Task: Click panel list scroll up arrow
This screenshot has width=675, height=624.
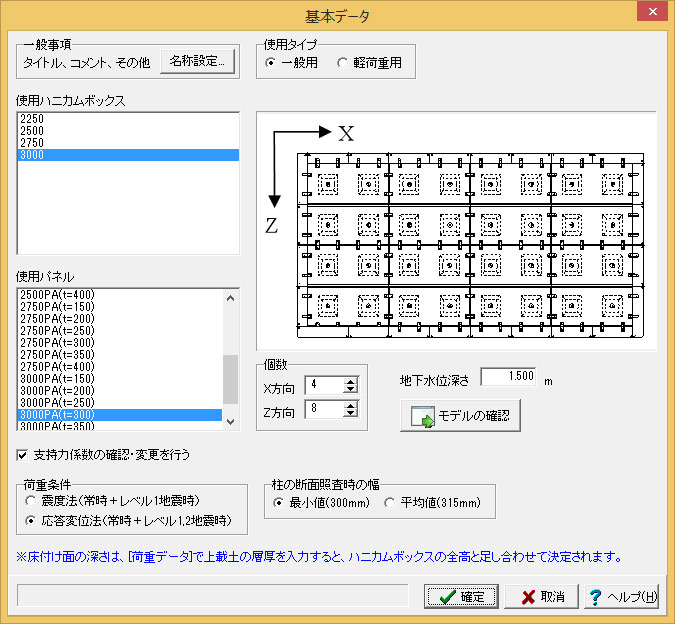Action: [x=231, y=298]
